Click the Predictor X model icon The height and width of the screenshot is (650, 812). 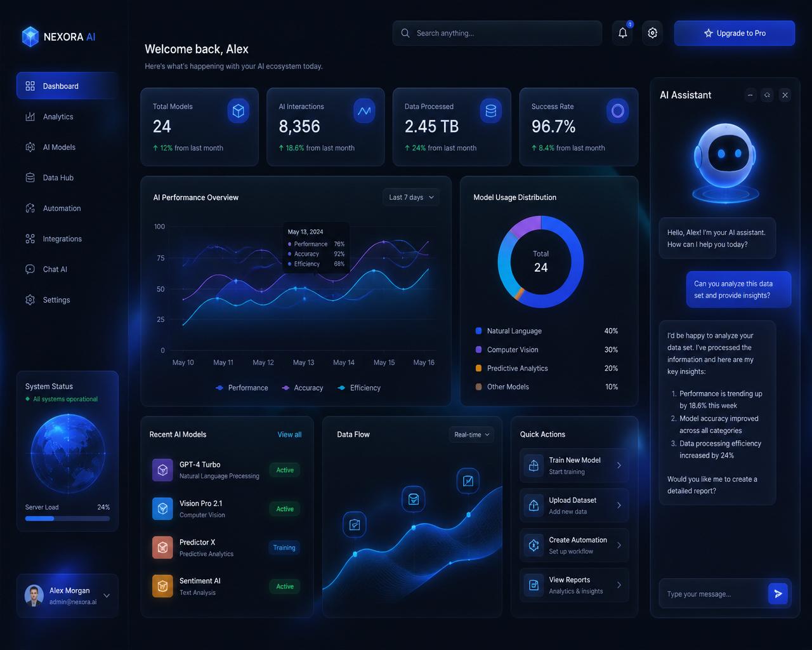click(x=162, y=547)
